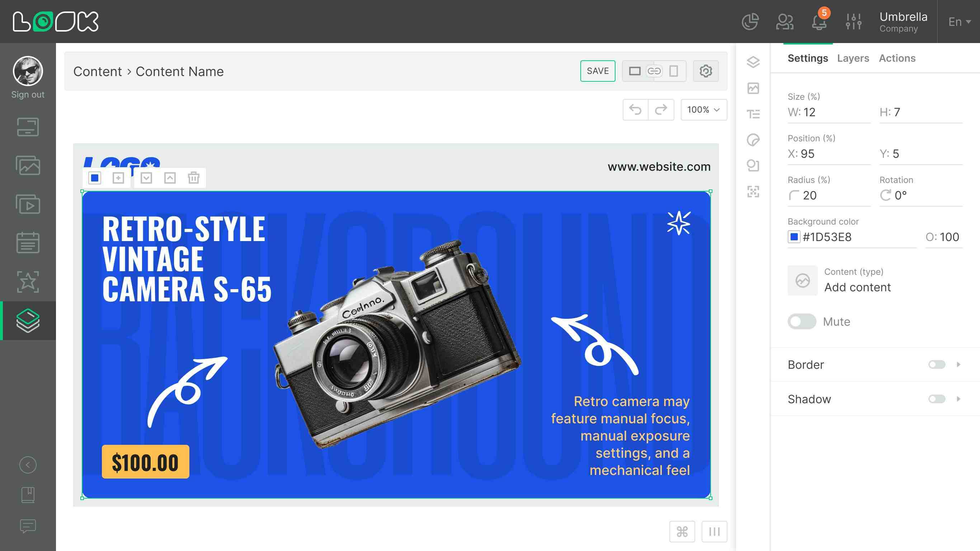The height and width of the screenshot is (551, 980).
Task: Open the image tool in the side panel
Action: (753, 88)
